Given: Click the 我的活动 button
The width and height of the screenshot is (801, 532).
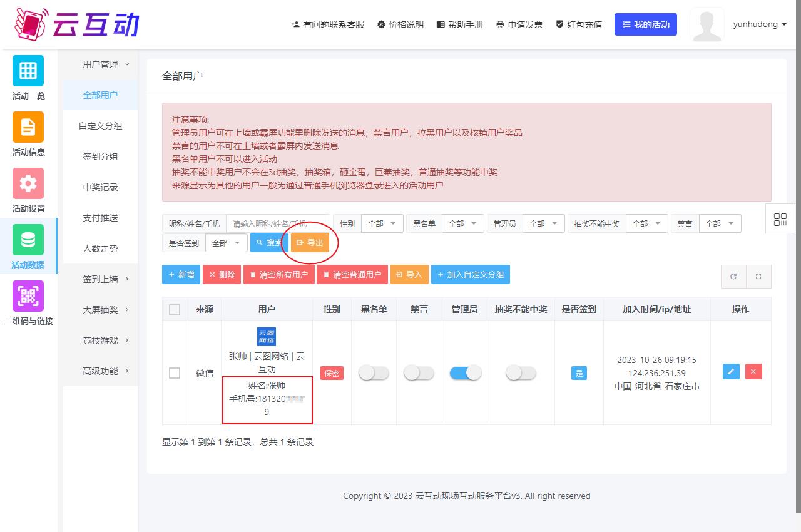Looking at the screenshot, I should (646, 24).
